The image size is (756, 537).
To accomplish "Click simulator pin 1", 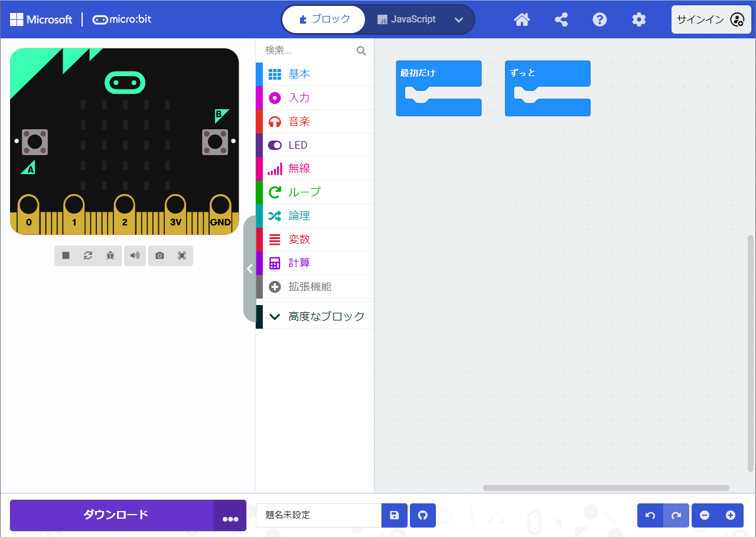I will point(74,214).
